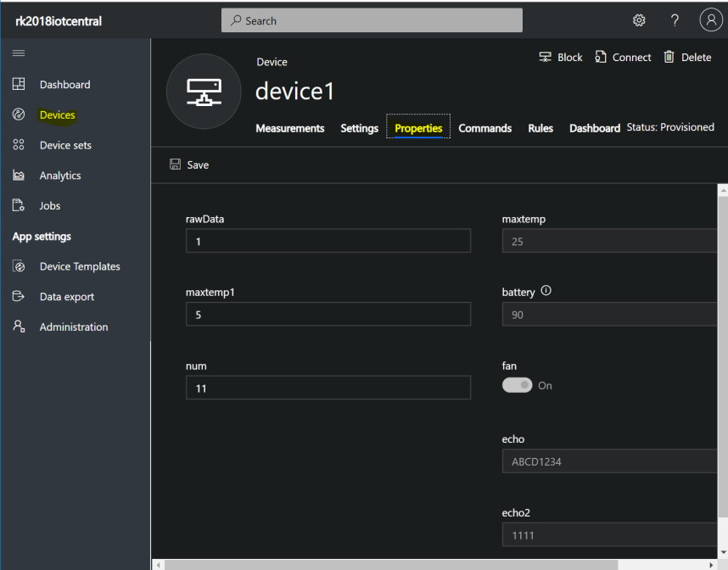Click the Dashboard grid icon in sidebar
This screenshot has width=728, height=570.
tap(19, 84)
